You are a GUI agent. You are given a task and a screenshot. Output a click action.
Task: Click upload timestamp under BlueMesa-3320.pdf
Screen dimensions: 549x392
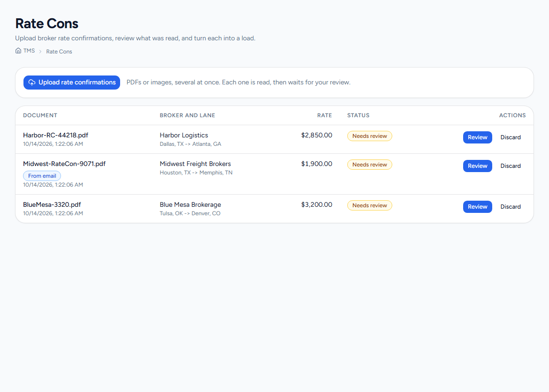[53, 213]
